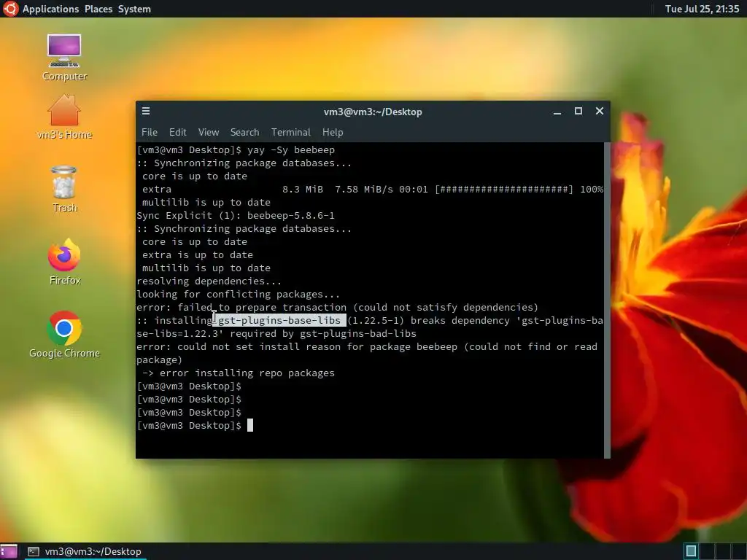The height and width of the screenshot is (560, 747).
Task: Switch to the second workspace square
Action: click(x=706, y=551)
